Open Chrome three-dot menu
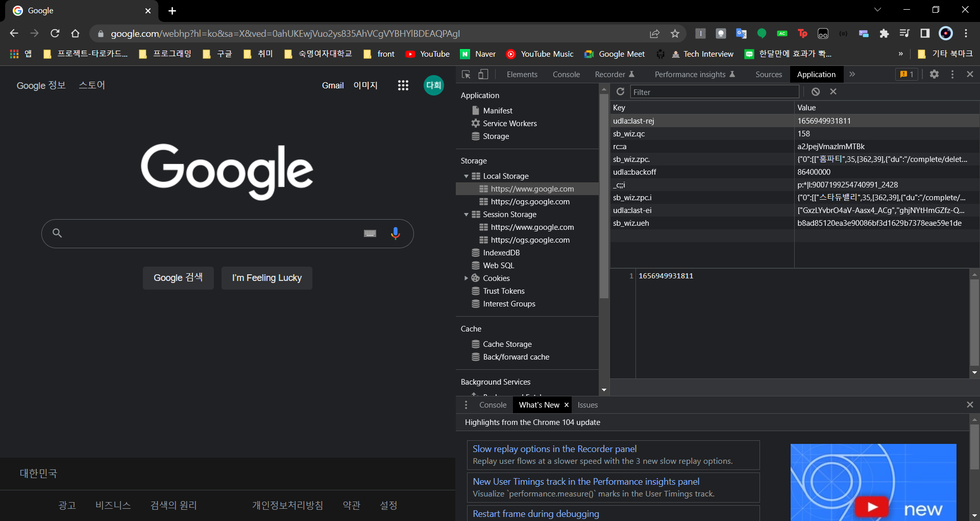The width and height of the screenshot is (980, 521). point(966,33)
